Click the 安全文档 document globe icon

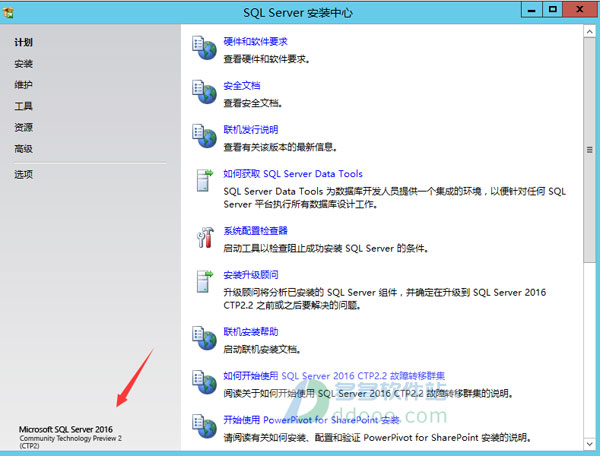click(x=204, y=91)
